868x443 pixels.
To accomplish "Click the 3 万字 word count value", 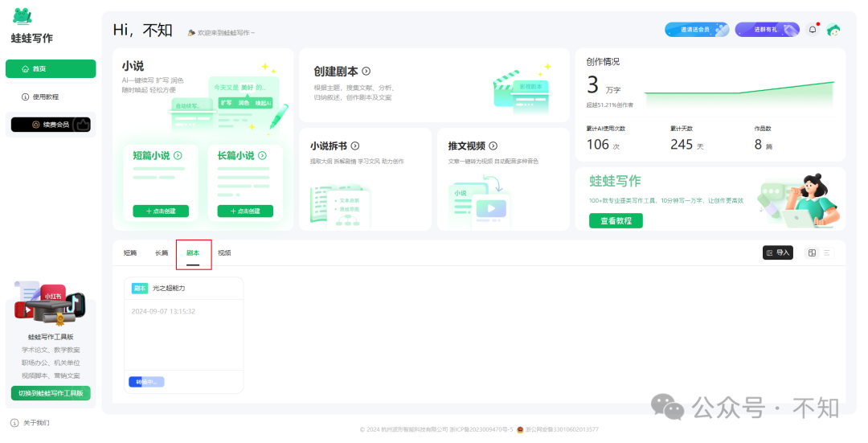I will click(604, 85).
